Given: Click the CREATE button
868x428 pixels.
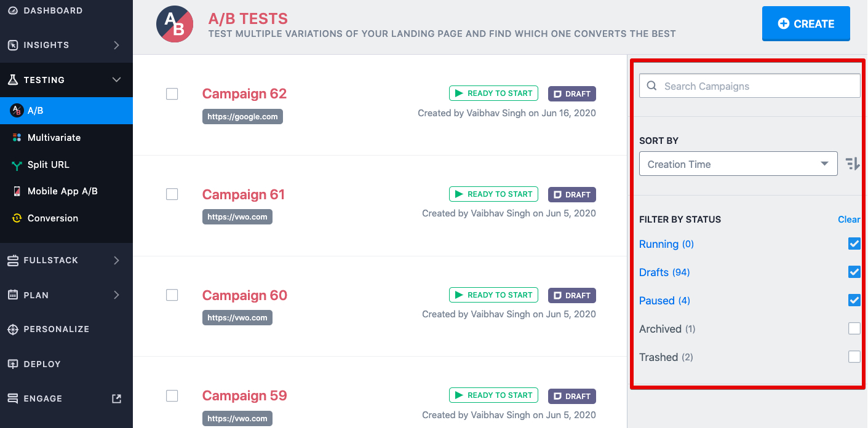Looking at the screenshot, I should pos(806,23).
